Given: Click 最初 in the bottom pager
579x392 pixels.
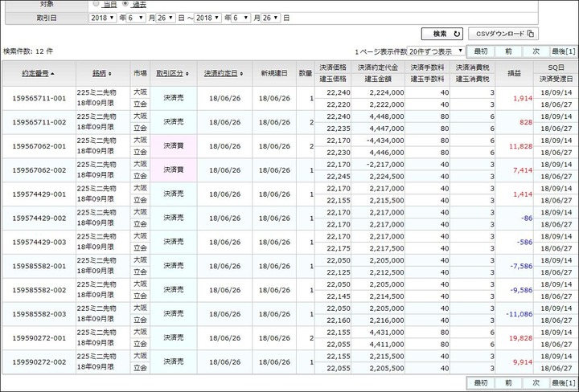Looking at the screenshot, I should pyautogui.click(x=481, y=383).
